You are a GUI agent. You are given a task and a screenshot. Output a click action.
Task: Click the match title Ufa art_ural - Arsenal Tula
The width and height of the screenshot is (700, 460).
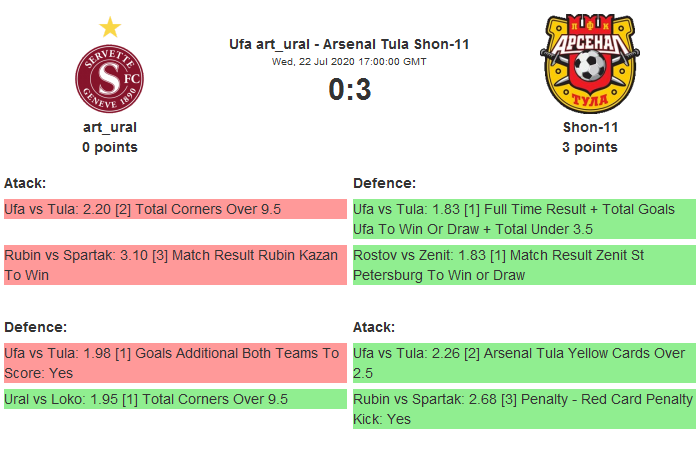[349, 44]
